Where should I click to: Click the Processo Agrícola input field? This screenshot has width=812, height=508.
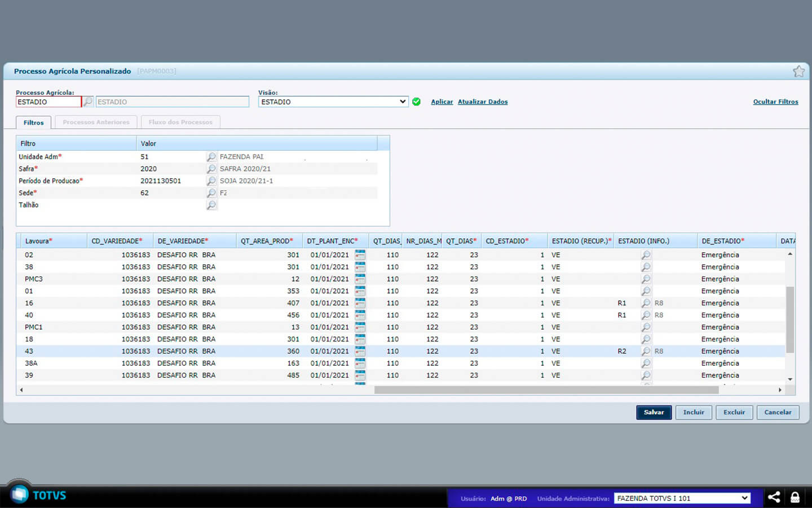pyautogui.click(x=48, y=102)
